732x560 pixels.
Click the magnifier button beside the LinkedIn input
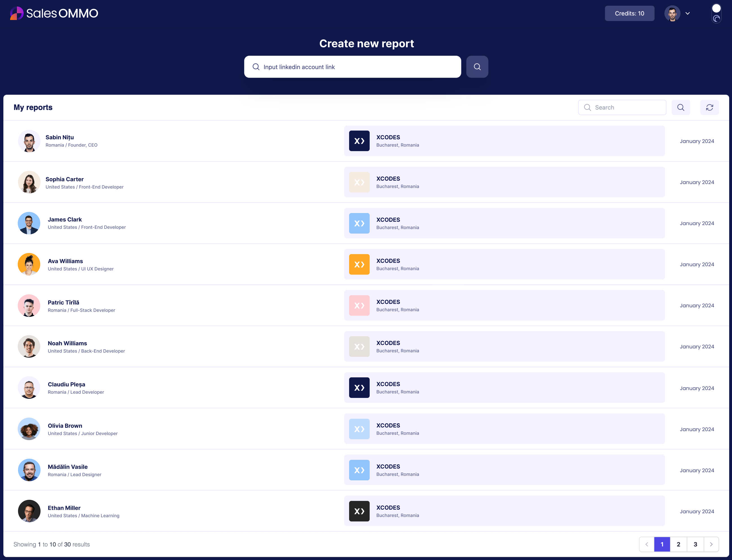[x=477, y=67]
